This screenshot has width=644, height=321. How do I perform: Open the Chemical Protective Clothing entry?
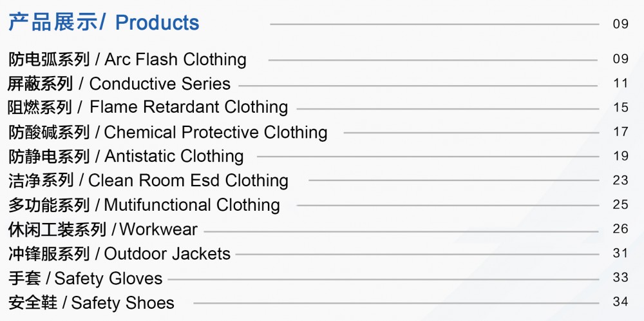(x=167, y=133)
